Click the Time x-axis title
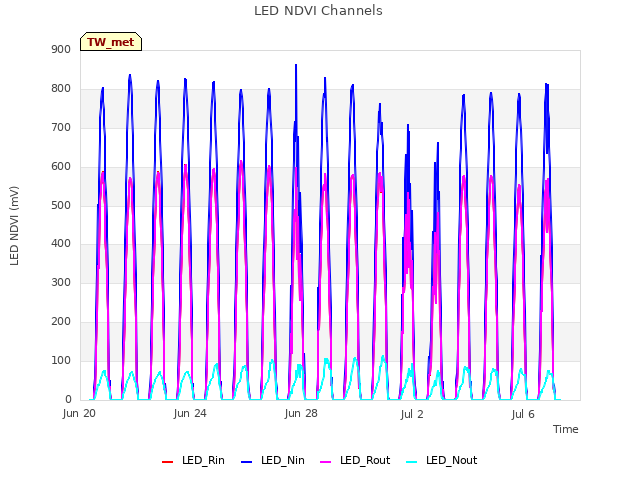The width and height of the screenshot is (640, 480). (x=565, y=429)
